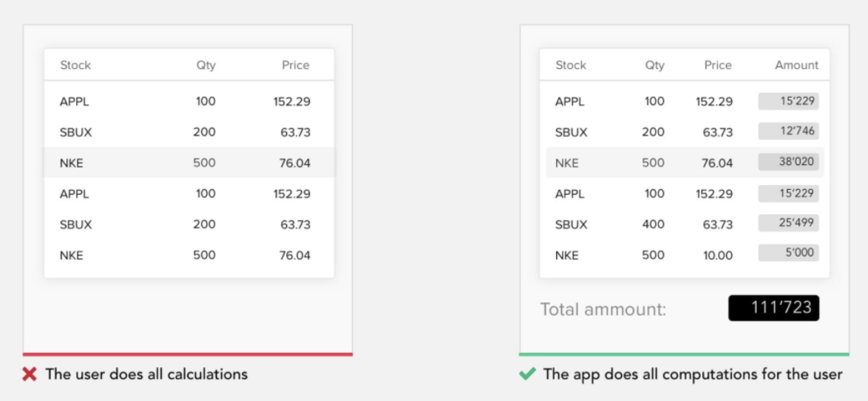Viewport: 868px width, 401px height.
Task: Click the 5'000 amount field
Action: click(789, 253)
